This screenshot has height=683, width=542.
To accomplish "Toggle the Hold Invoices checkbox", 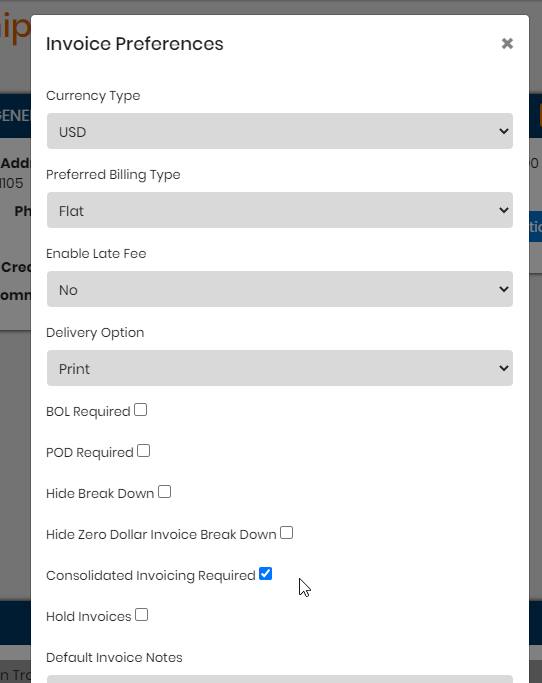I will pyautogui.click(x=142, y=615).
